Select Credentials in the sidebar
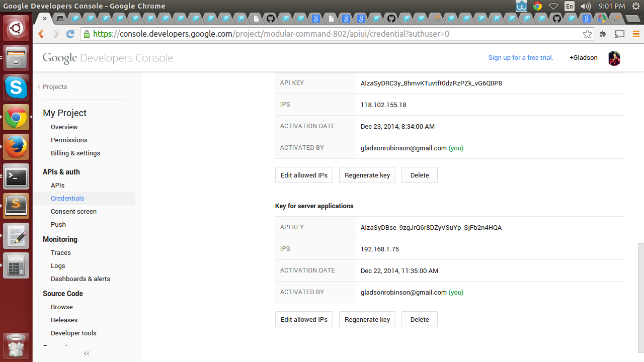Image resolution: width=644 pixels, height=362 pixels. [x=67, y=198]
